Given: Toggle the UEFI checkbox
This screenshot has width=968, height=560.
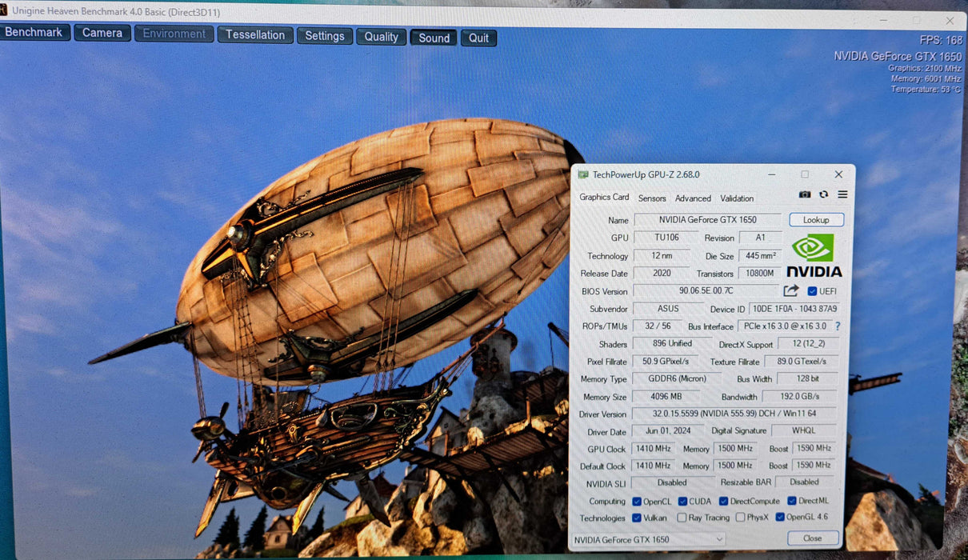Looking at the screenshot, I should (x=812, y=291).
